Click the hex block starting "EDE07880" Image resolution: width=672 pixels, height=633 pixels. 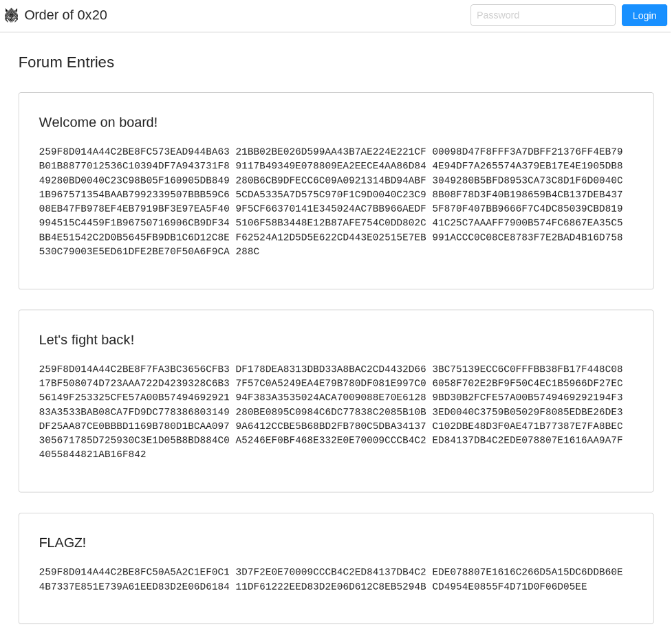coord(527,573)
